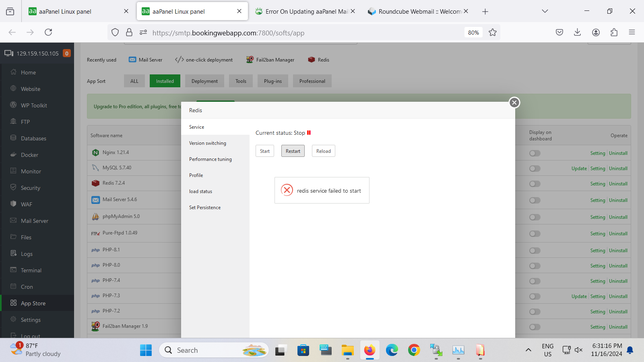644x362 pixels.
Task: Show hidden system tray icons
Action: tap(528, 350)
